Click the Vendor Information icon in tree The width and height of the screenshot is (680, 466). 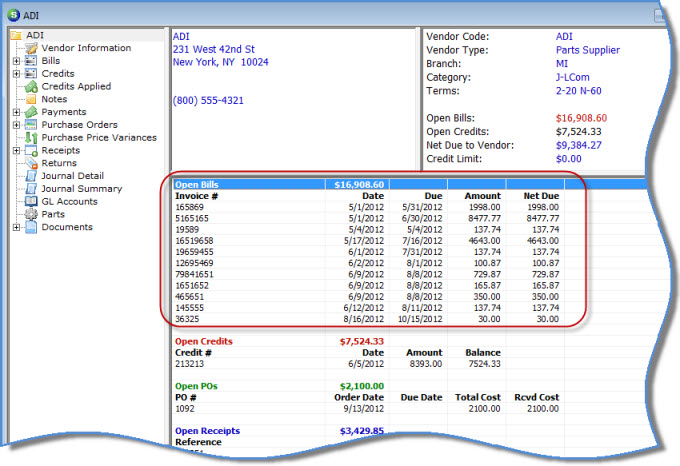click(x=31, y=48)
